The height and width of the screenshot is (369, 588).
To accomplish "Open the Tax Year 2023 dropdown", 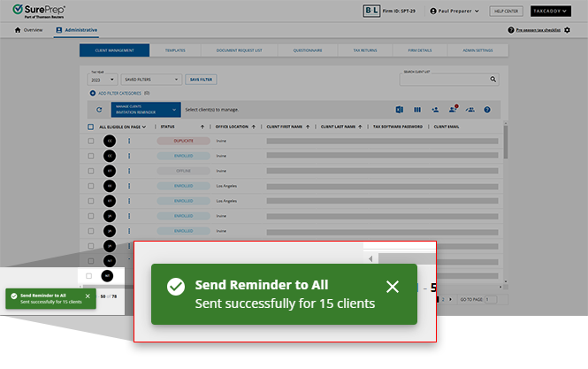I will click(x=103, y=80).
